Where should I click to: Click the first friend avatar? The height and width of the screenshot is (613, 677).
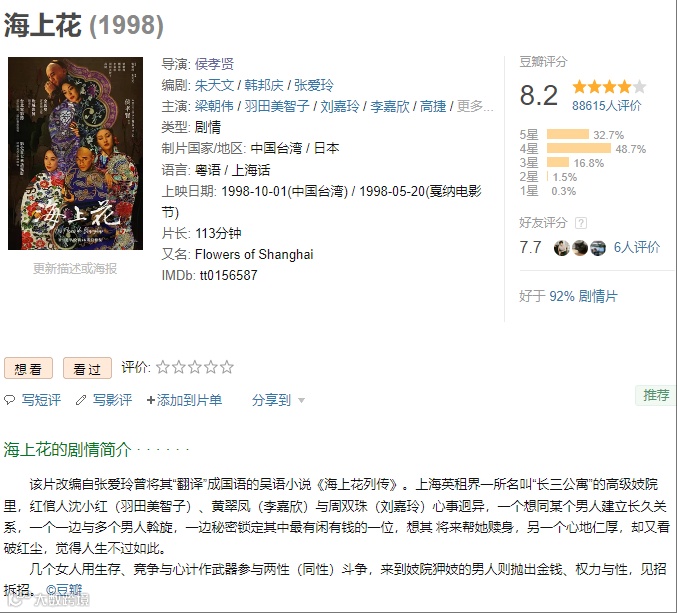561,248
